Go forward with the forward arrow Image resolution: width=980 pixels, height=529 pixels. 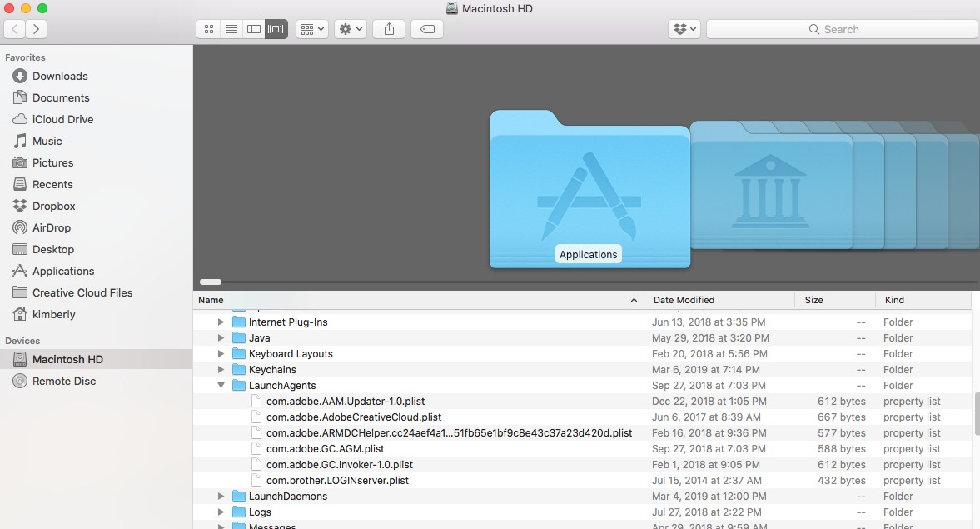click(x=37, y=29)
